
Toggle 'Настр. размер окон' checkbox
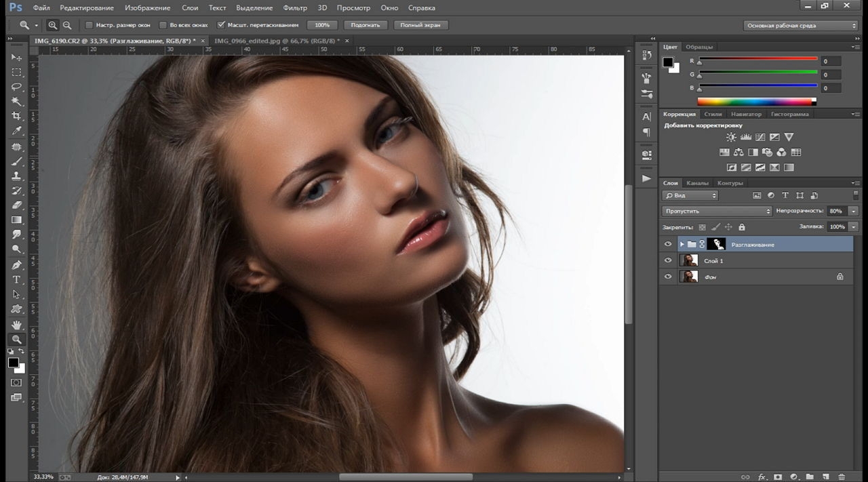[89, 25]
